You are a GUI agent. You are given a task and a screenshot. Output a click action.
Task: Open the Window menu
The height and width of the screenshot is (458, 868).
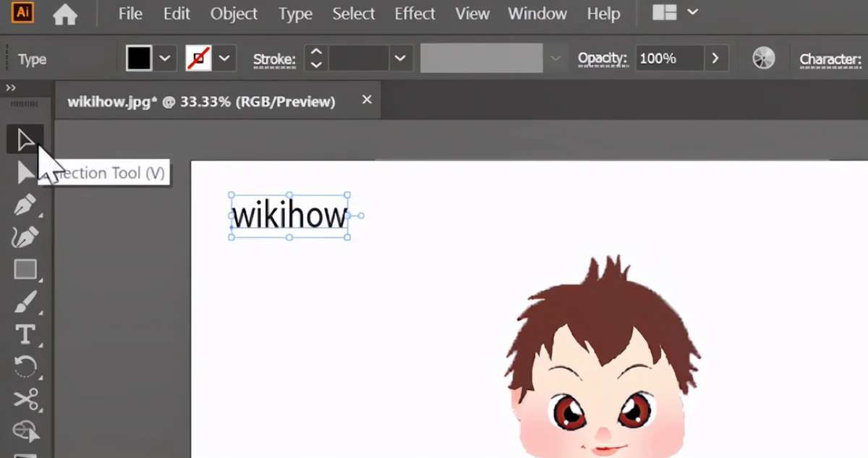[537, 14]
